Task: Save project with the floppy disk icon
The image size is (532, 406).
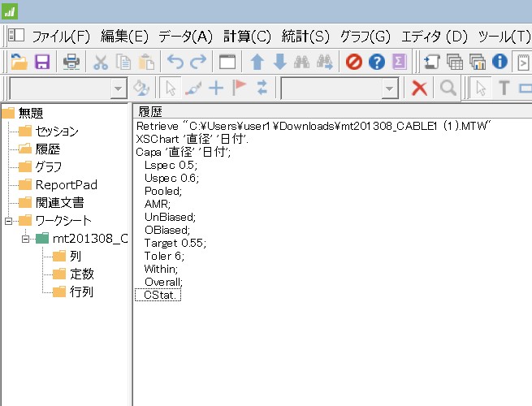Action: pyautogui.click(x=42, y=62)
